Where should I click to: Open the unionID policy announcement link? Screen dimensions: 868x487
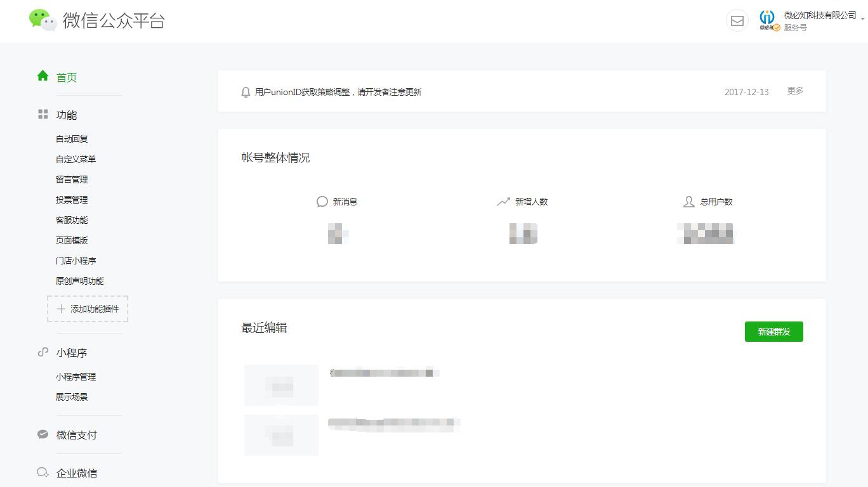pyautogui.click(x=338, y=92)
